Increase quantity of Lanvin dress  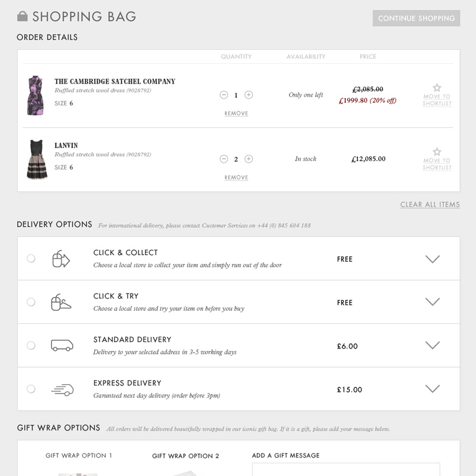pos(249,159)
